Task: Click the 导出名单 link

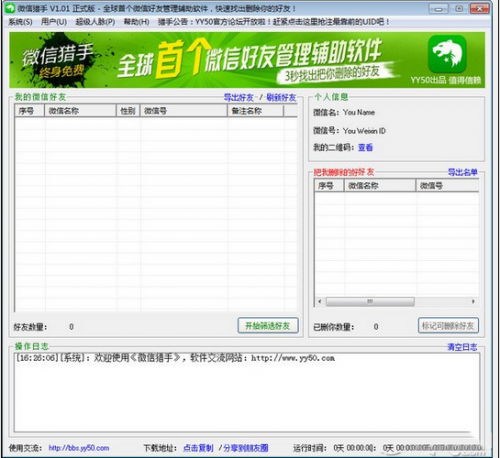Action: 462,172
